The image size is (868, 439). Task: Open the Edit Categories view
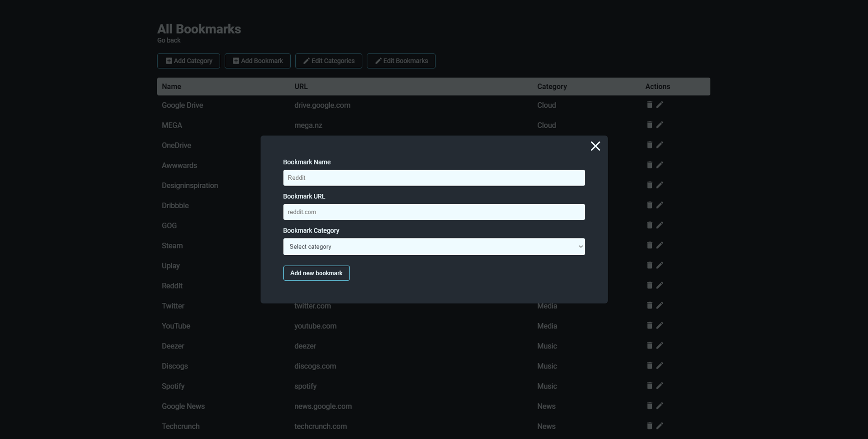328,61
